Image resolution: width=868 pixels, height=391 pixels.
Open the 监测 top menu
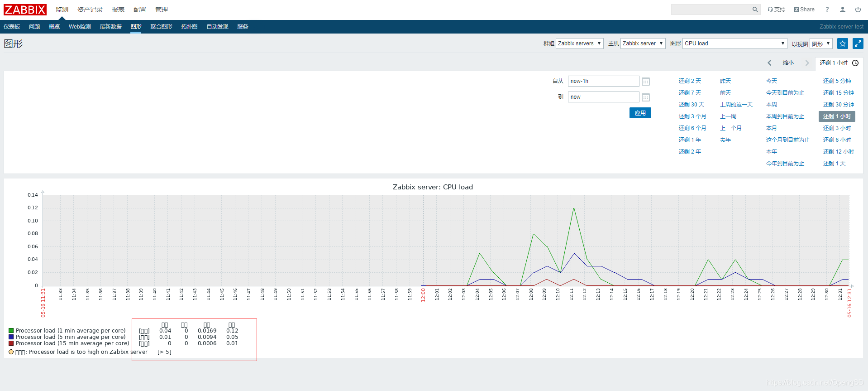pyautogui.click(x=62, y=10)
